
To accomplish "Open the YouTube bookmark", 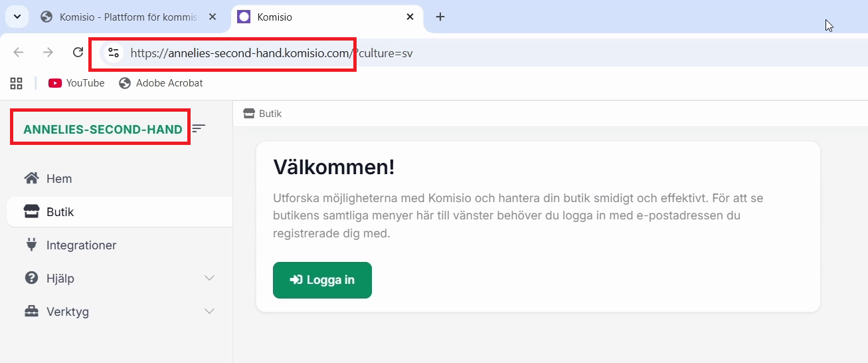I will click(x=76, y=83).
